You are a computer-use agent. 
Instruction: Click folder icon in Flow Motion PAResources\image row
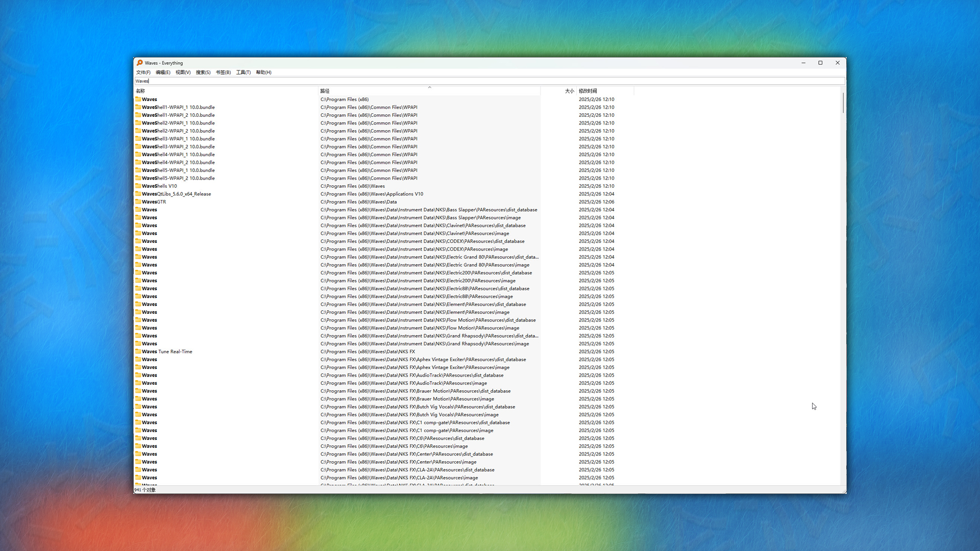point(138,328)
